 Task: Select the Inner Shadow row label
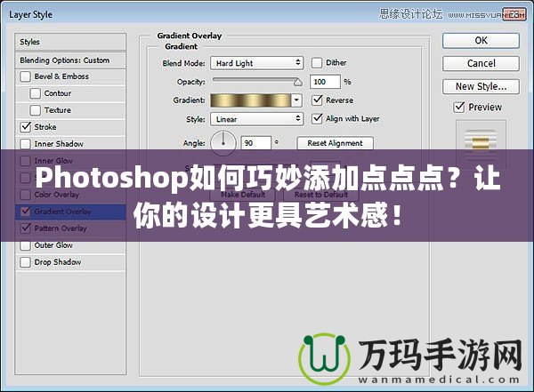pyautogui.click(x=59, y=144)
